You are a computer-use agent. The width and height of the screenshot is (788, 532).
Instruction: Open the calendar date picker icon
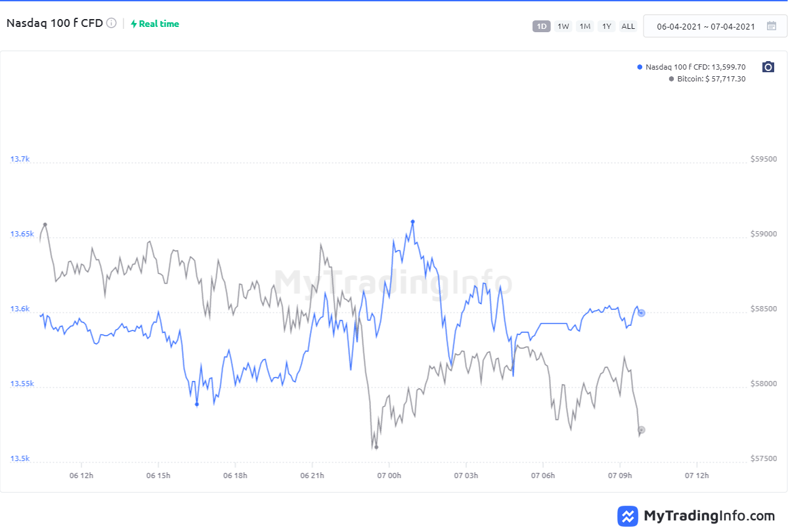tap(772, 26)
